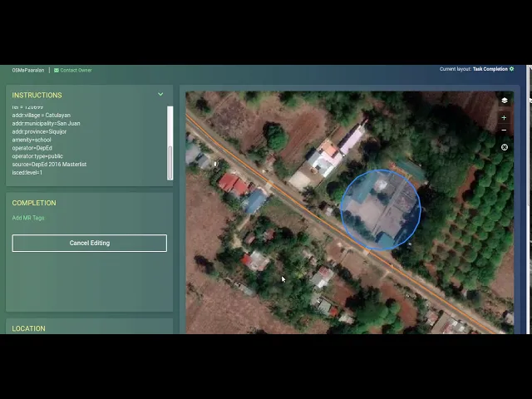The height and width of the screenshot is (399, 532).
Task: Click the LOCATION panel heading
Action: tap(28, 328)
